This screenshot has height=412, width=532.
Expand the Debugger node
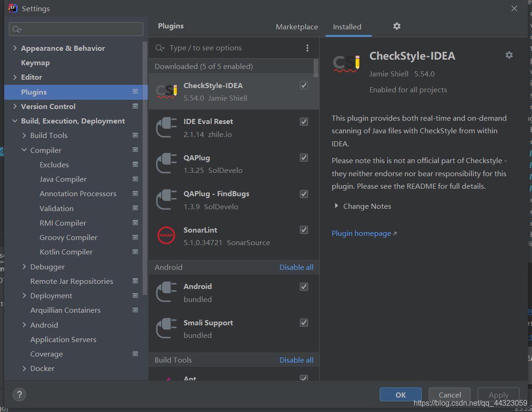pos(24,267)
